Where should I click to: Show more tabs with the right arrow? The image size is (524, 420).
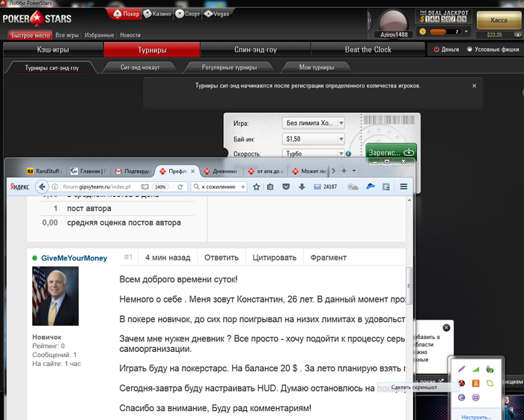pyautogui.click(x=333, y=171)
